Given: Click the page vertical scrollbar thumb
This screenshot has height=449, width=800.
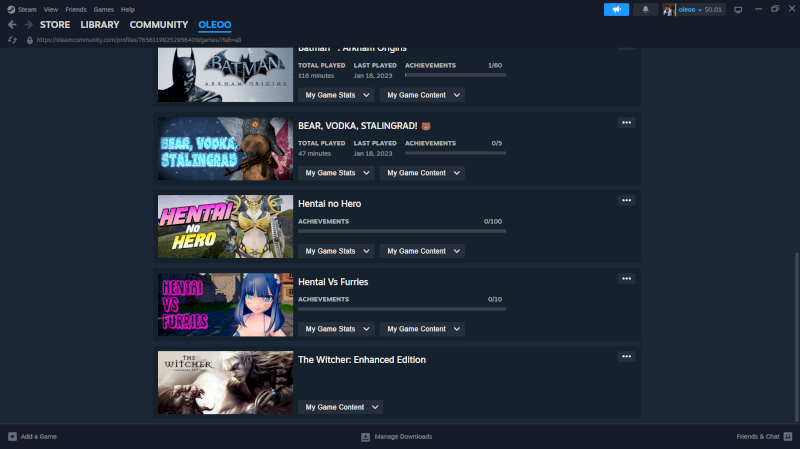Looking at the screenshot, I should pyautogui.click(x=796, y=337).
